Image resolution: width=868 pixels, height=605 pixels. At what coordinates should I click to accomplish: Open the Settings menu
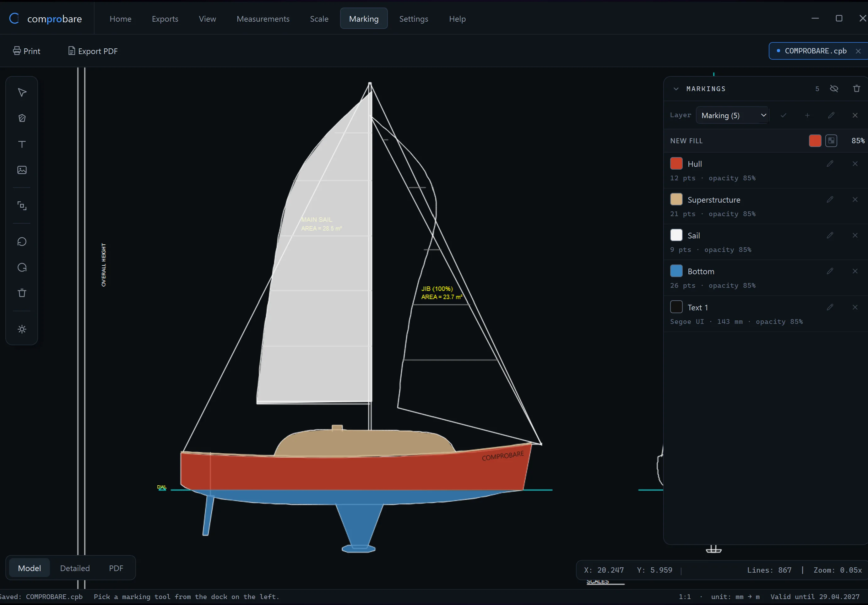[414, 19]
